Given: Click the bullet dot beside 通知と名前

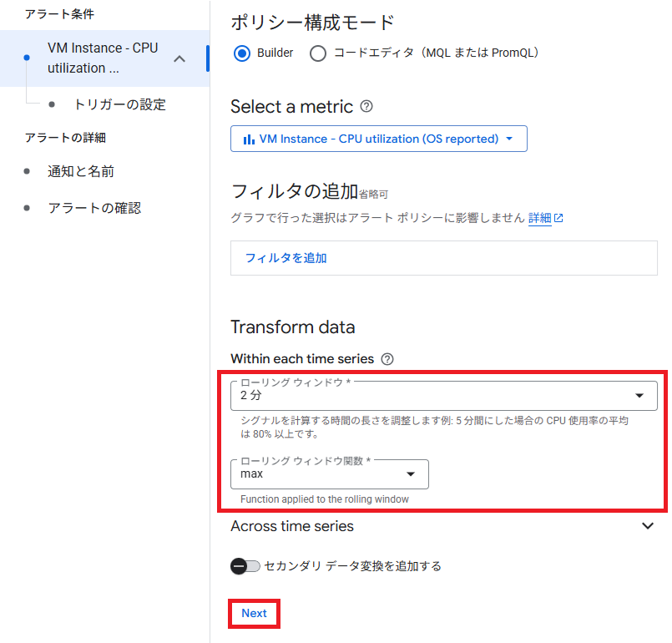Looking at the screenshot, I should tap(27, 171).
